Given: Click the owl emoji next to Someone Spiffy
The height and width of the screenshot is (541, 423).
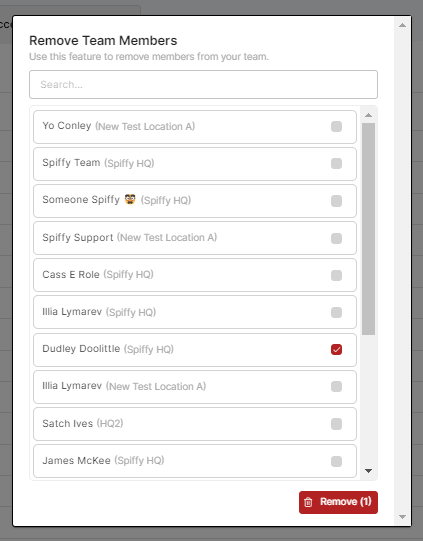Looking at the screenshot, I should pos(130,199).
